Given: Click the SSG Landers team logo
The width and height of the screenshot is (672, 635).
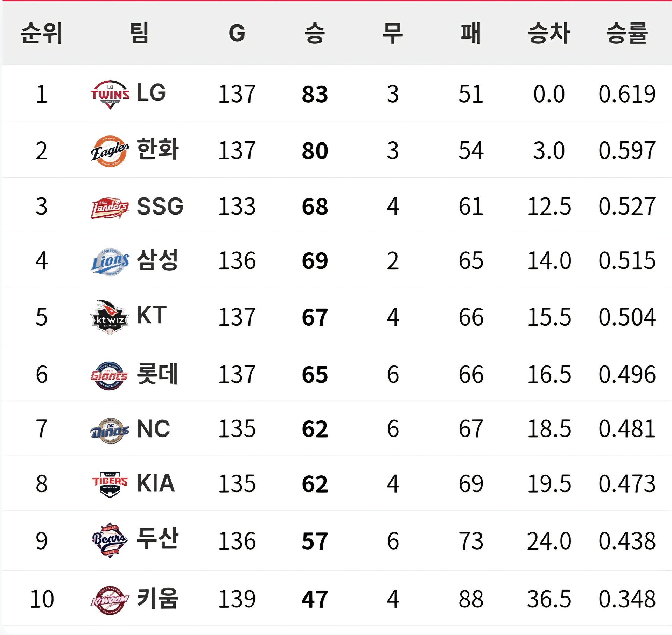Looking at the screenshot, I should pos(110,208).
